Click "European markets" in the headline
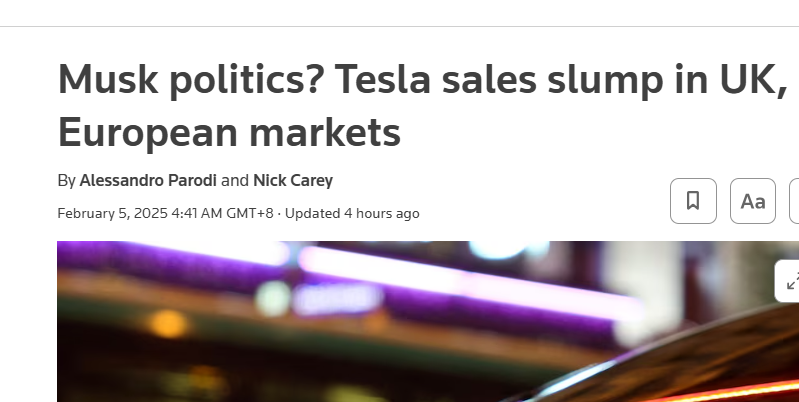Screen dimensions: 799x402 (x=229, y=132)
